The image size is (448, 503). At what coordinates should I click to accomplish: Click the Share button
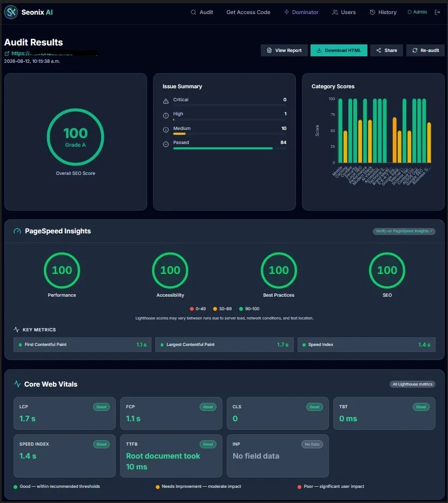pos(386,50)
